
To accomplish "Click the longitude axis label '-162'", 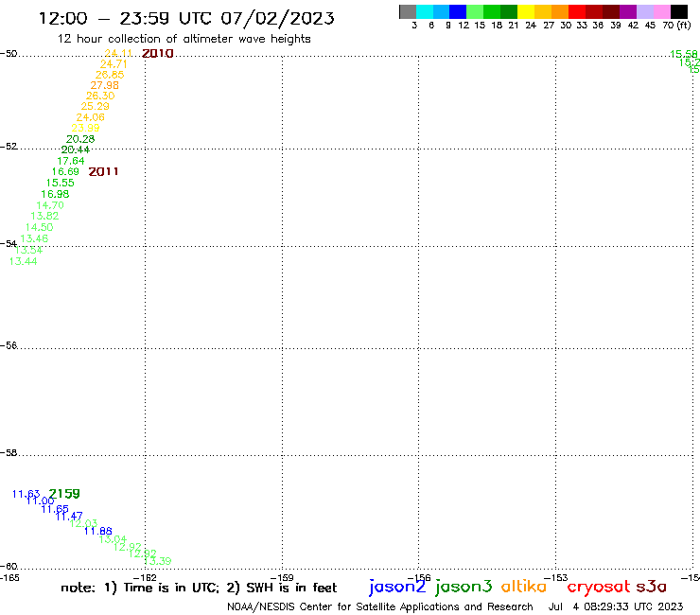I will 146,577.
